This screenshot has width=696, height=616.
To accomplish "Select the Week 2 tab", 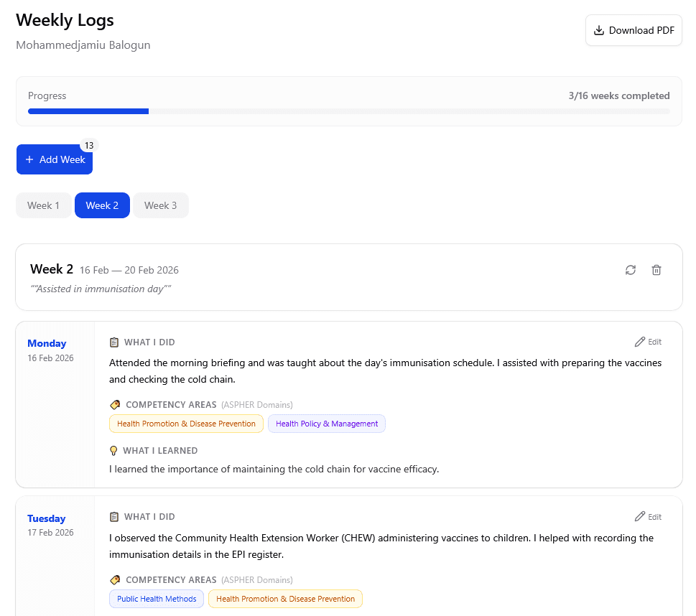I will [x=102, y=205].
